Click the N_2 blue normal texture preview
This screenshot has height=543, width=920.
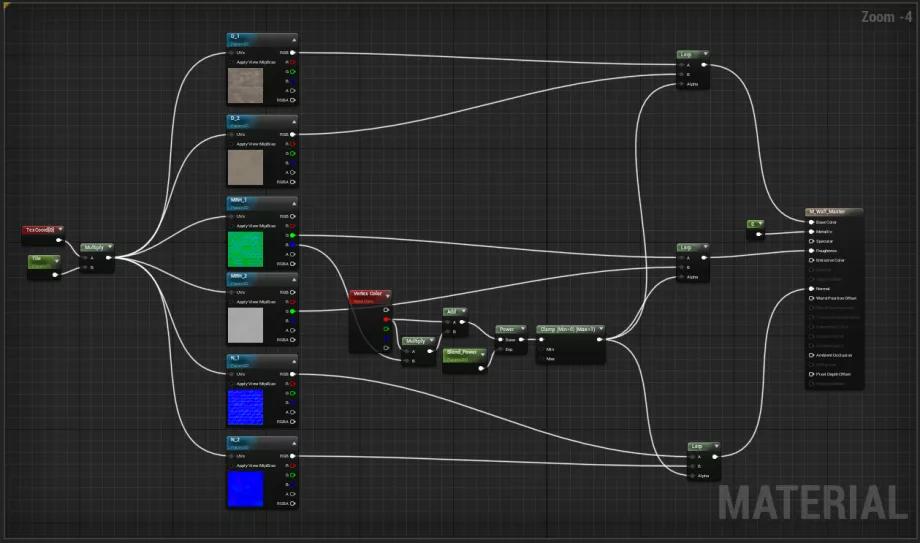coord(245,488)
